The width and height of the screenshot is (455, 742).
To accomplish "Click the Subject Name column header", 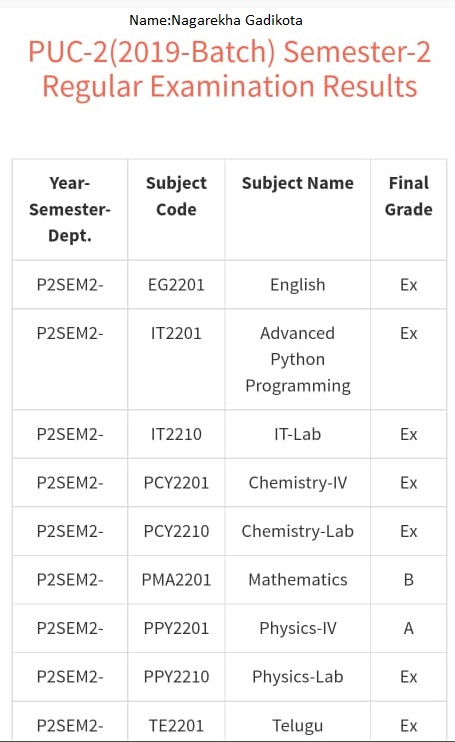I will point(298,183).
